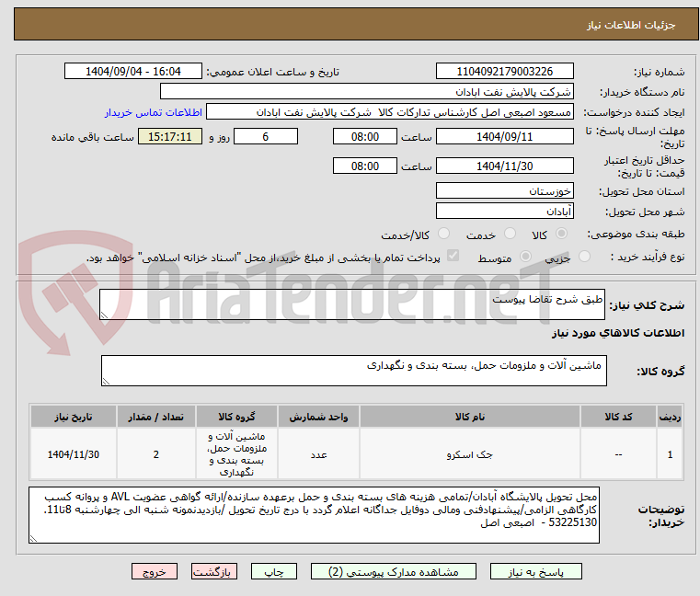This screenshot has height=596, width=700.
Task: Click the buyer notes text area
Action: coord(314,515)
